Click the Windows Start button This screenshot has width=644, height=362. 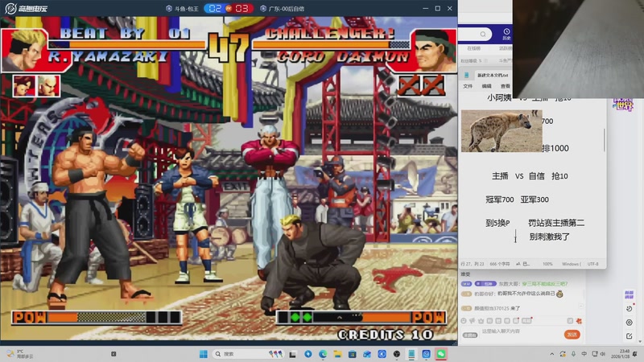[204, 354]
